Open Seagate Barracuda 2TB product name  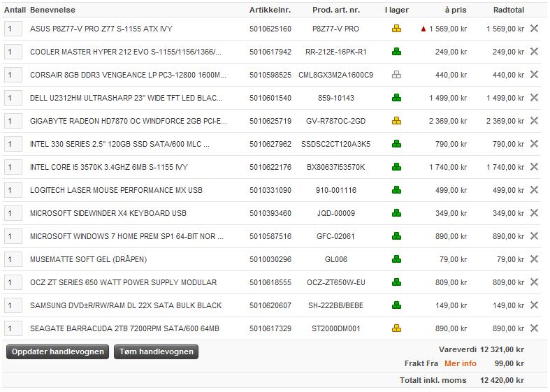tap(124, 328)
